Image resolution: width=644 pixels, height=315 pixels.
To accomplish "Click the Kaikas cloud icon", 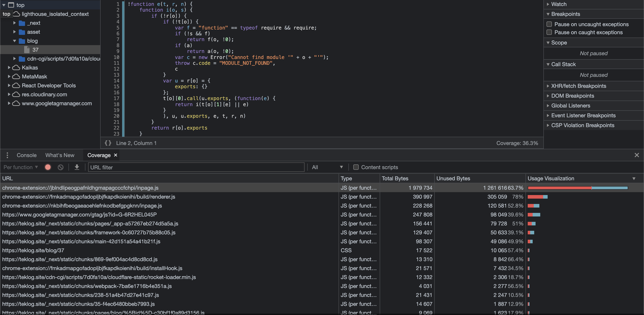I will pos(16,68).
